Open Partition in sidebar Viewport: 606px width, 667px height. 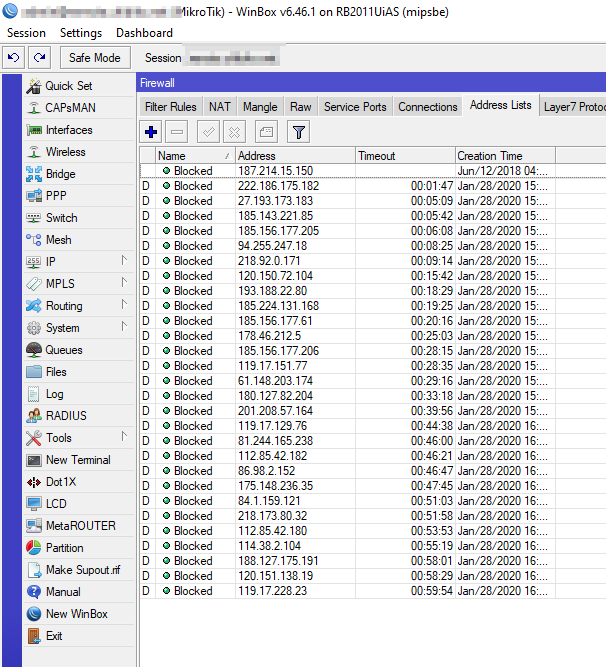pos(79,548)
